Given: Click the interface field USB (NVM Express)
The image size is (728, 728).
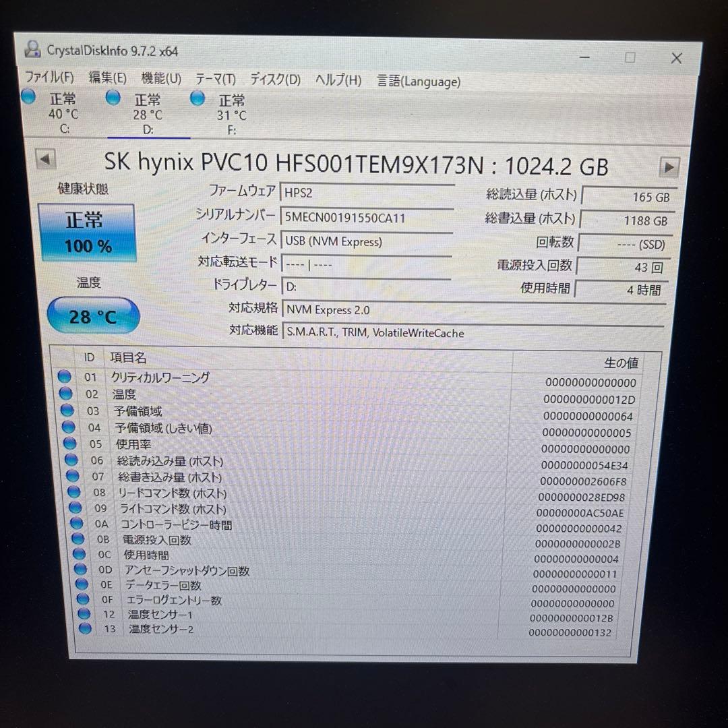Looking at the screenshot, I should coord(366,241).
